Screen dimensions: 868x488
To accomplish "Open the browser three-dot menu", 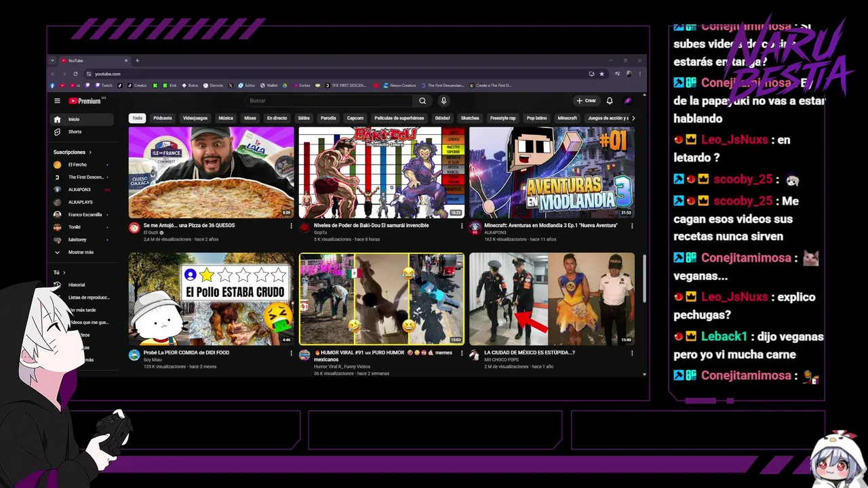I will 639,74.
